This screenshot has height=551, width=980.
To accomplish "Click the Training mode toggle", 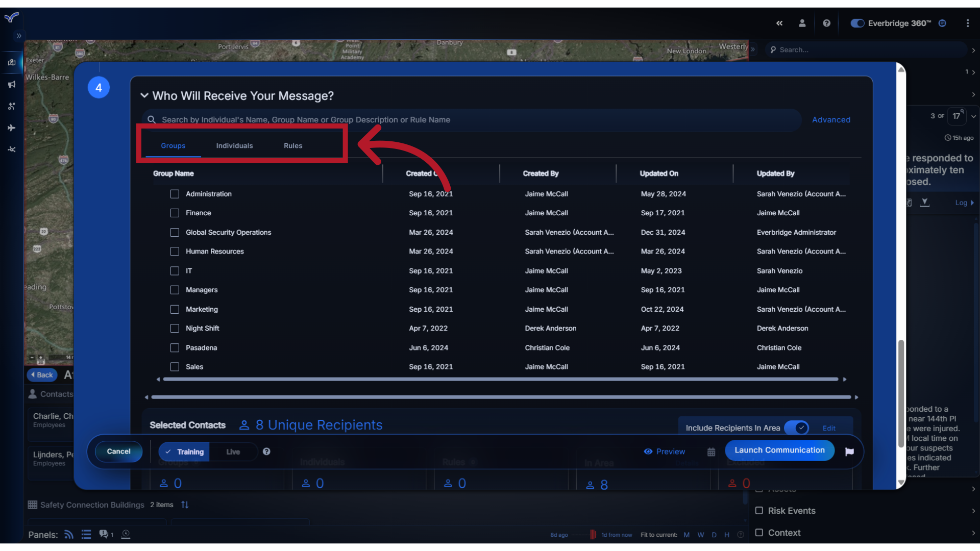I will click(x=185, y=451).
